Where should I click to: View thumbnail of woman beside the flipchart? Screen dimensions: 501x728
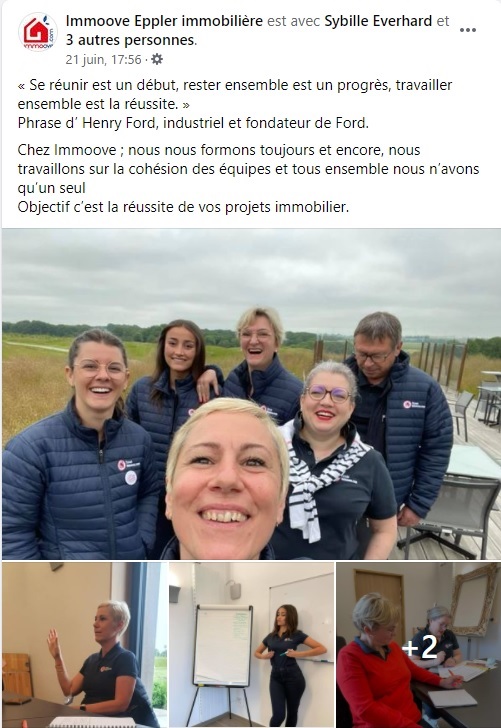tap(251, 644)
